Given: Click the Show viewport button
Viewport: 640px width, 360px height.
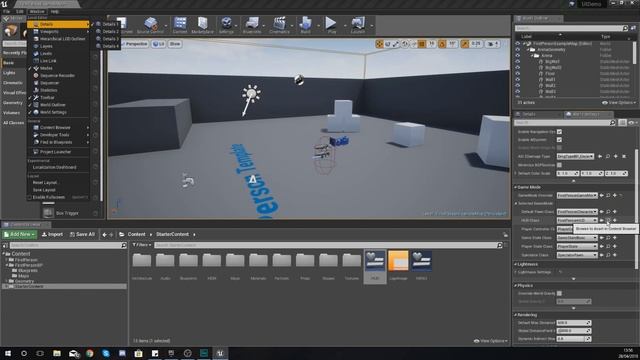Looking at the screenshot, I should click(175, 44).
